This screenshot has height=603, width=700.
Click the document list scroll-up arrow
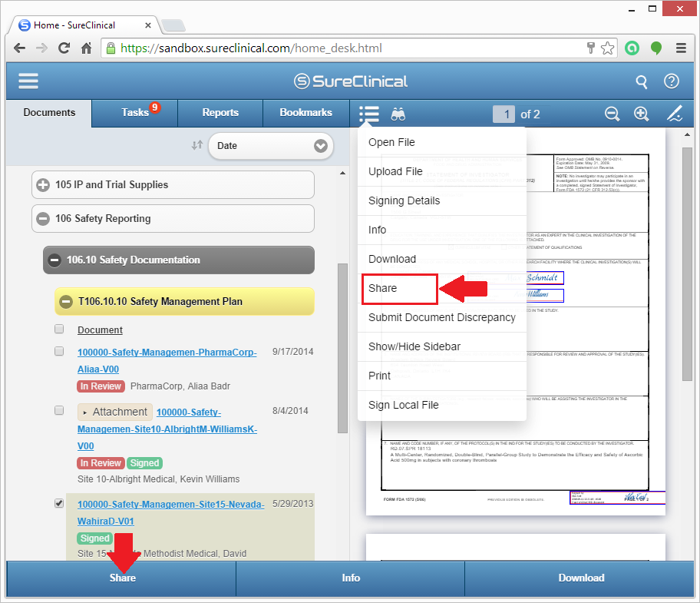[x=342, y=174]
